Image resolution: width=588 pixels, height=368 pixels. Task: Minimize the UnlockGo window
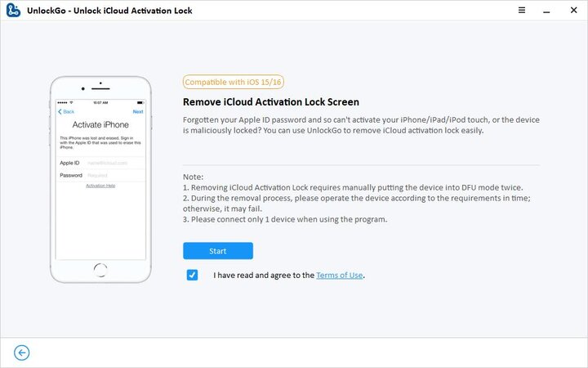[x=545, y=12]
